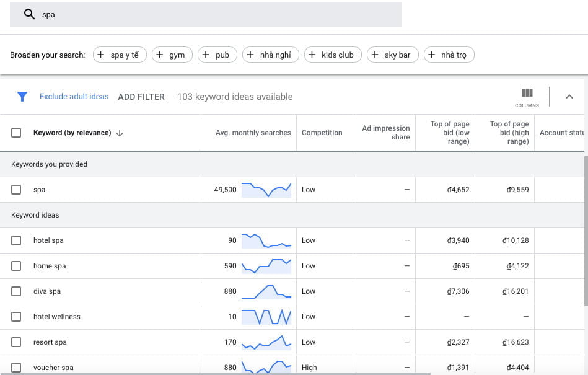Sort by Competition column header
The height and width of the screenshot is (375, 588).
pos(322,133)
